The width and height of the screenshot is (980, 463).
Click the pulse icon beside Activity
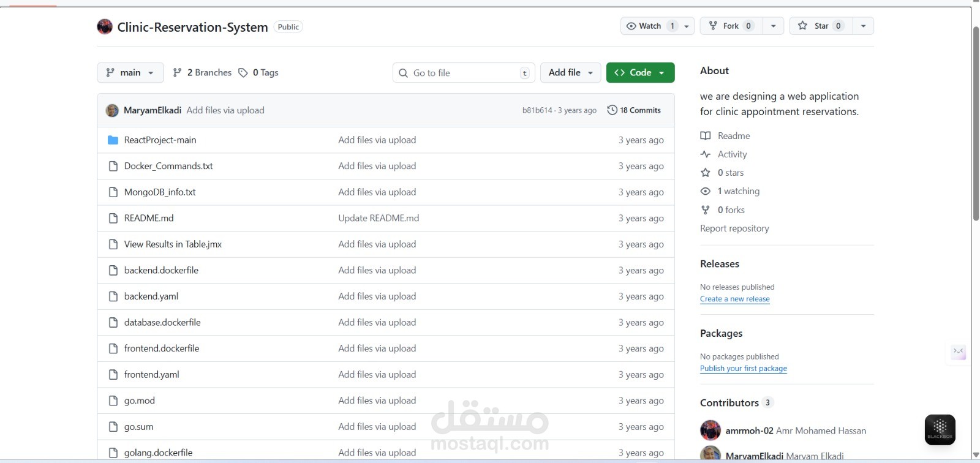pos(706,154)
